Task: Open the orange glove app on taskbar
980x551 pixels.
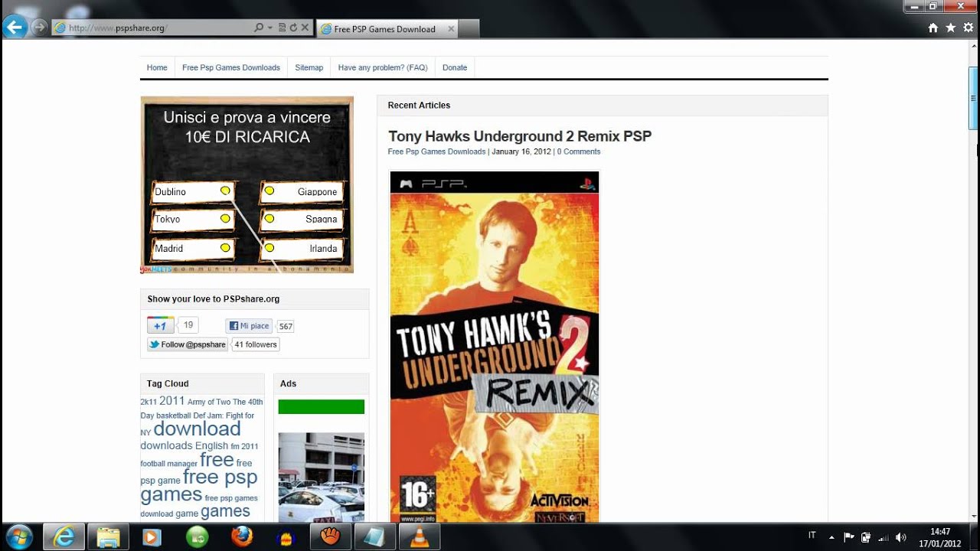Action: tap(329, 537)
